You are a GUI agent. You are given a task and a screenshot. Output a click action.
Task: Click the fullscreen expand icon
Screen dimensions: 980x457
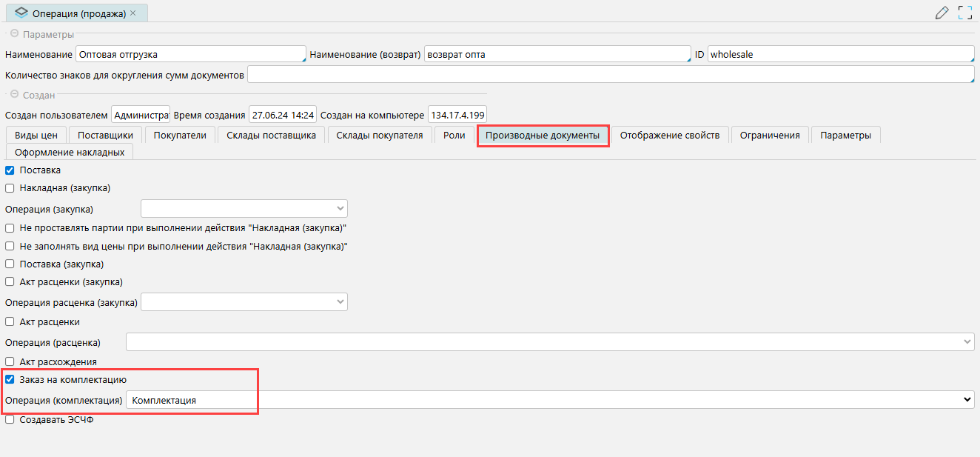tap(964, 13)
